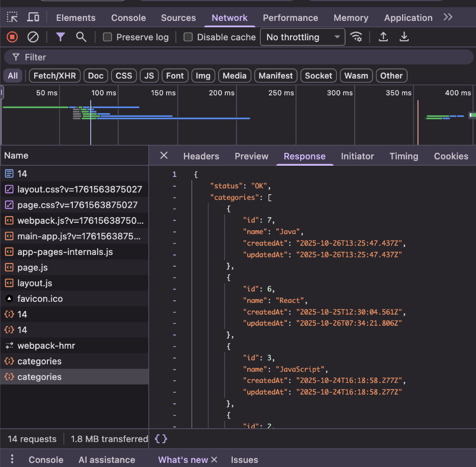Click the stop recording network log icon
This screenshot has height=467, width=476.
[x=12, y=37]
